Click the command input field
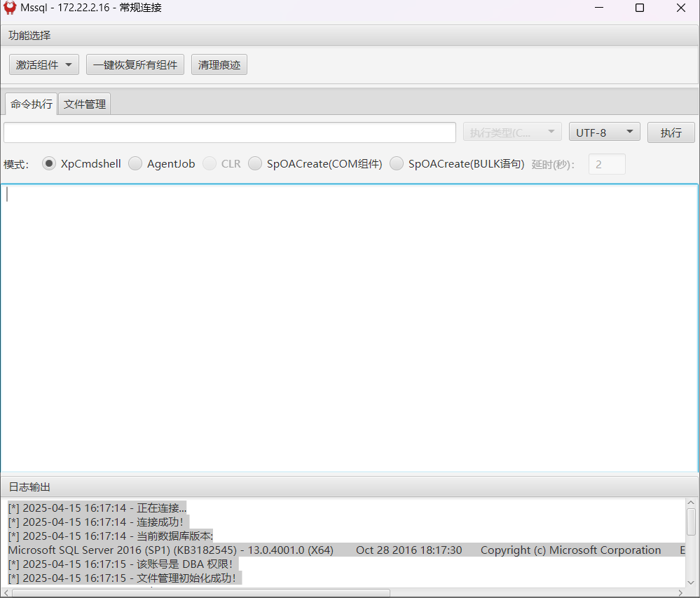The image size is (700, 598). point(229,132)
